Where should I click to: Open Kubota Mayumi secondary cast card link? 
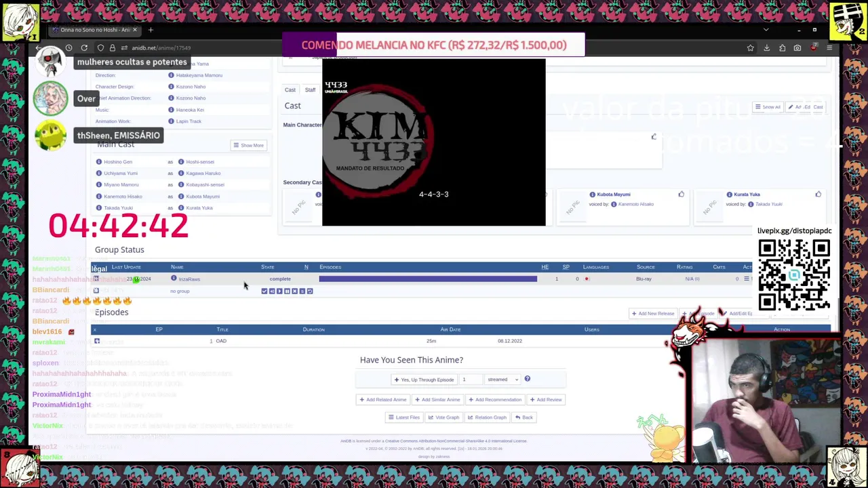[x=614, y=195]
